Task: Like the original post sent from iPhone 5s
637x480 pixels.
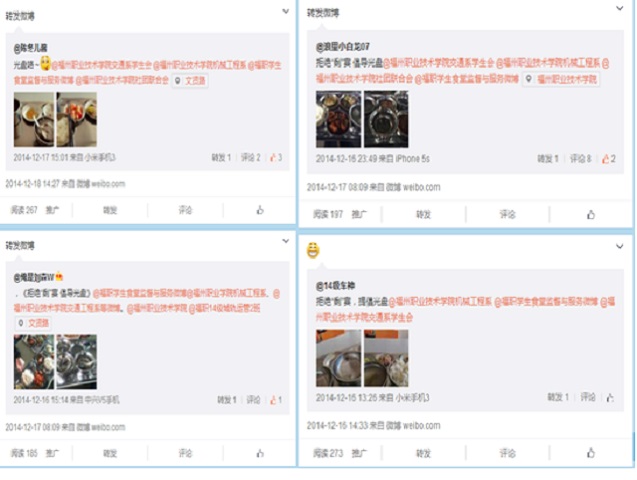Action: point(609,159)
